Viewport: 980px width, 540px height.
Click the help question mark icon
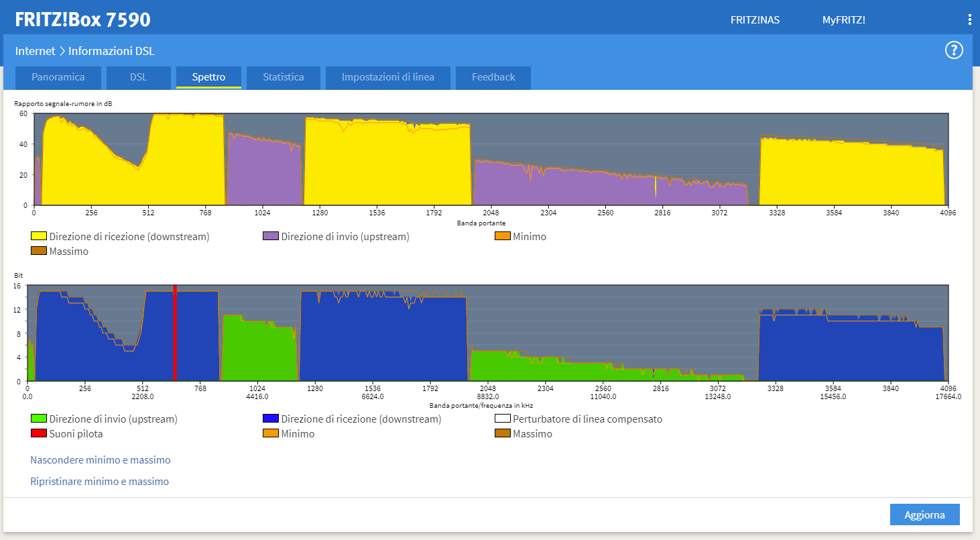[x=953, y=50]
